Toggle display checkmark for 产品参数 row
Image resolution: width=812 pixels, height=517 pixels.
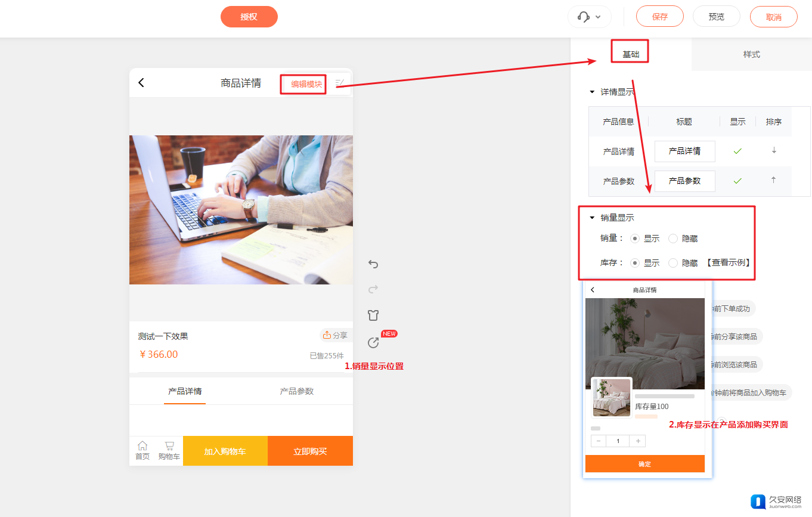click(x=737, y=181)
